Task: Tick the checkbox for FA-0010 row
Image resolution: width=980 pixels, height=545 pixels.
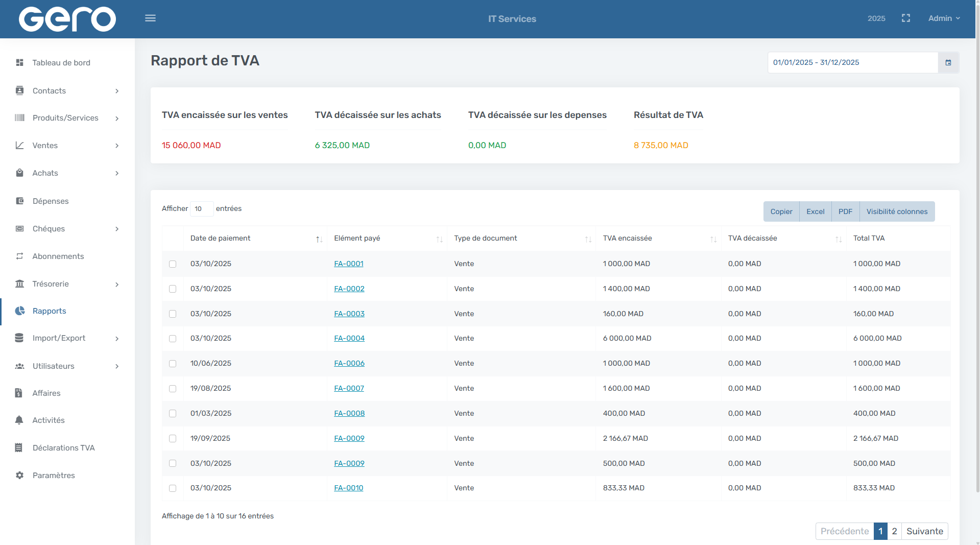Action: [173, 488]
